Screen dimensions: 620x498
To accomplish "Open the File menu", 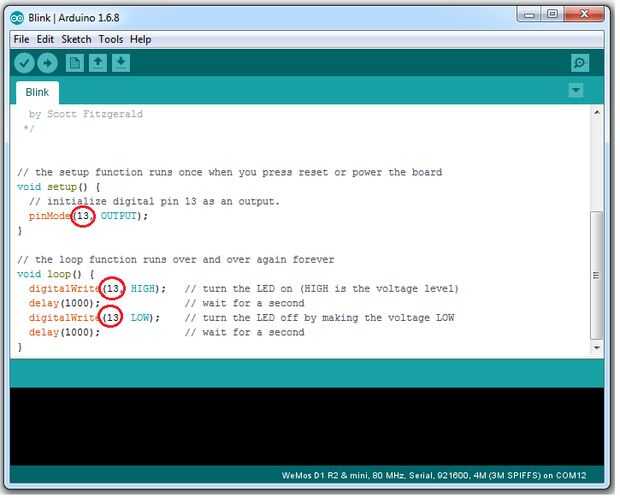I will coord(21,40).
